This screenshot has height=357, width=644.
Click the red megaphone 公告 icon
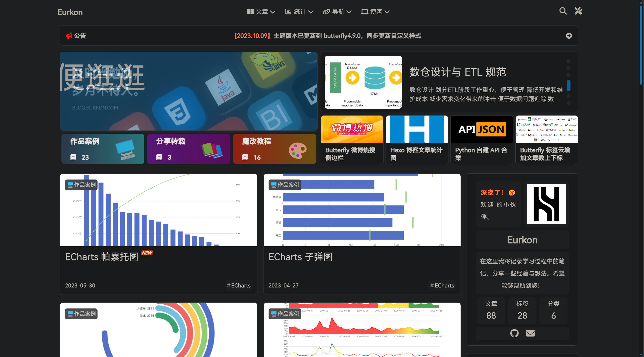point(69,36)
